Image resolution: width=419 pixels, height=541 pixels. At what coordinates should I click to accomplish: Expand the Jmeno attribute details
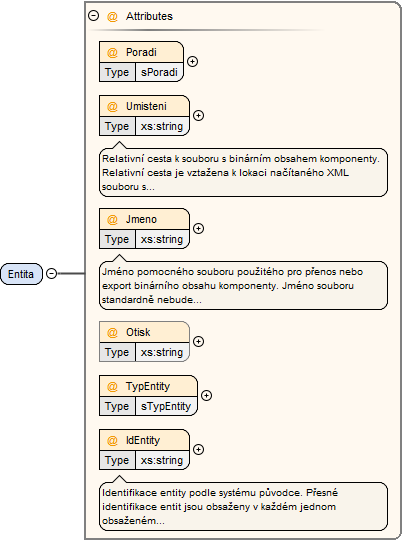pos(198,228)
